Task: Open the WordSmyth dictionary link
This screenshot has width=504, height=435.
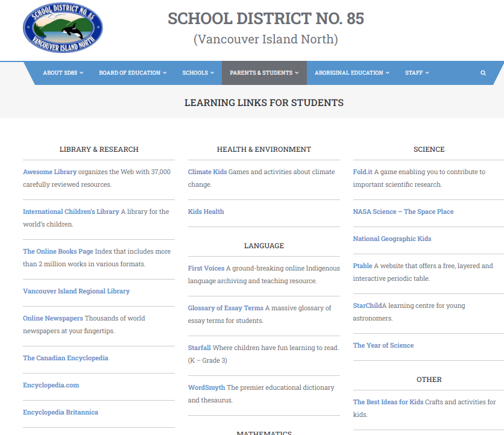Action: pos(206,388)
